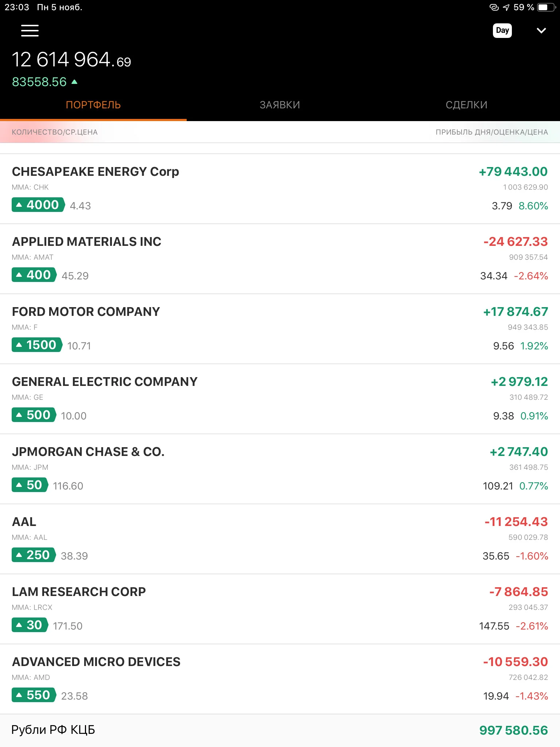This screenshot has width=560, height=747.
Task: Open the APPLIED MATERIALS INC position
Action: 280,259
